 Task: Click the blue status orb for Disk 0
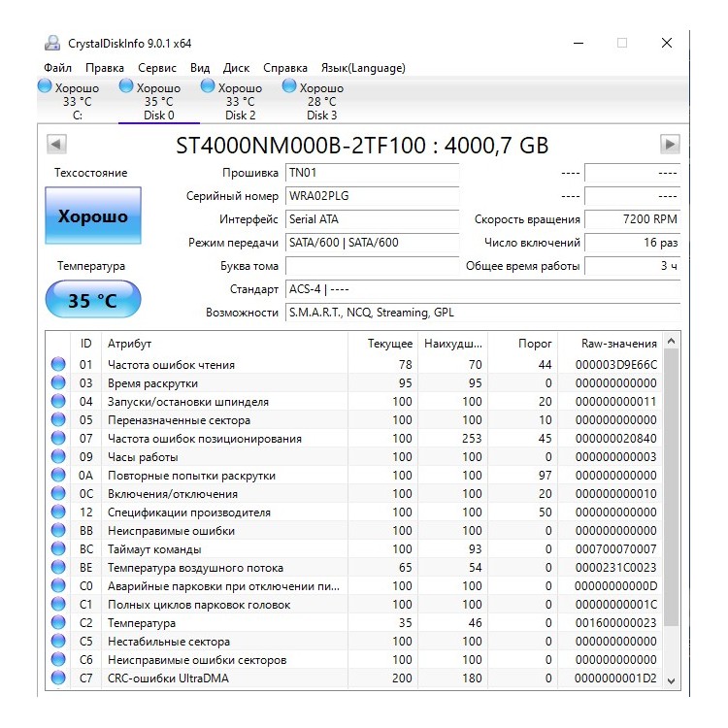tap(126, 85)
